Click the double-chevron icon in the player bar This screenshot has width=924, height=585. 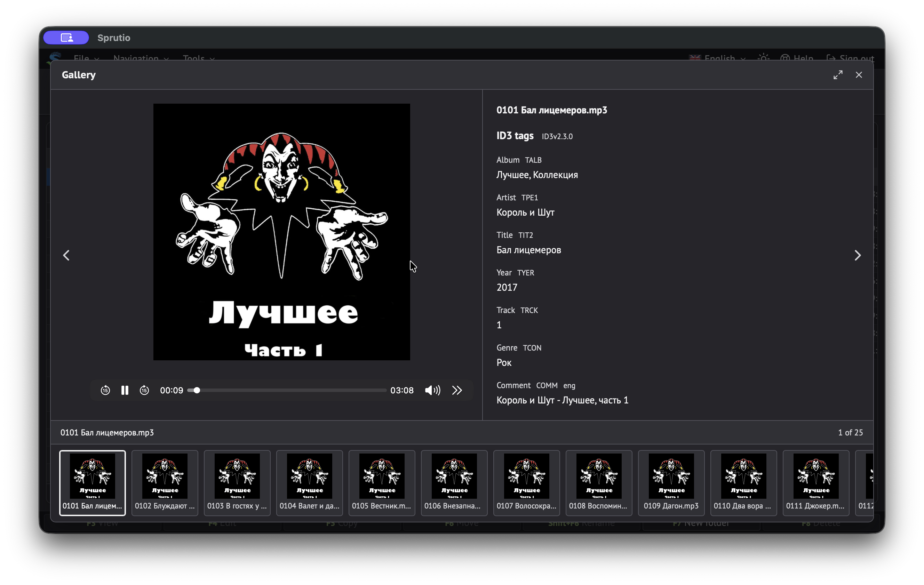(x=457, y=390)
